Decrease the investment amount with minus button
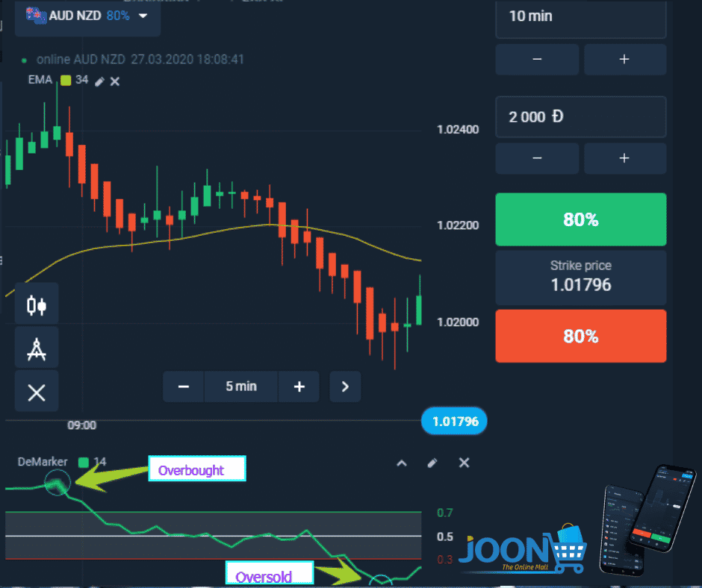Screen dimensions: 702x588 coord(537,158)
